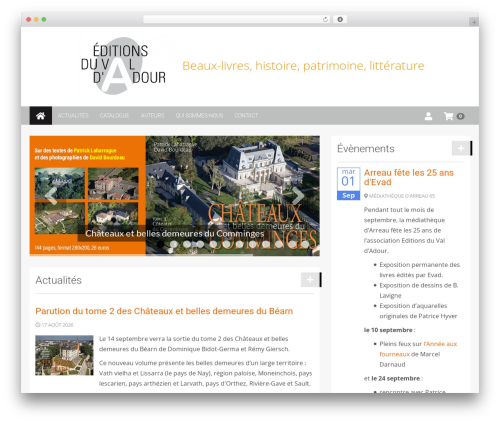Select the second slider pagination dot

tap(174, 244)
